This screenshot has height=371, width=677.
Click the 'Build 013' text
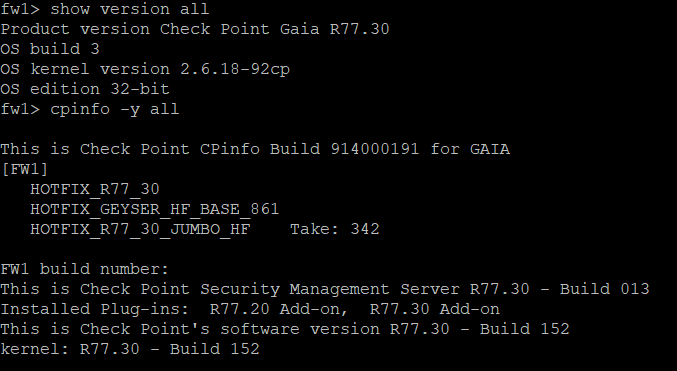pos(604,289)
